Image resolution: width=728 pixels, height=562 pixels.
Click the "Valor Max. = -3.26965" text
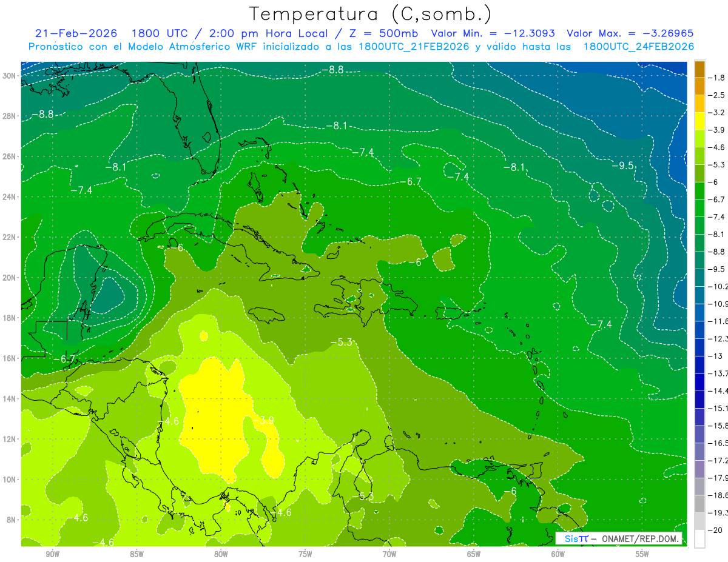coord(630,33)
